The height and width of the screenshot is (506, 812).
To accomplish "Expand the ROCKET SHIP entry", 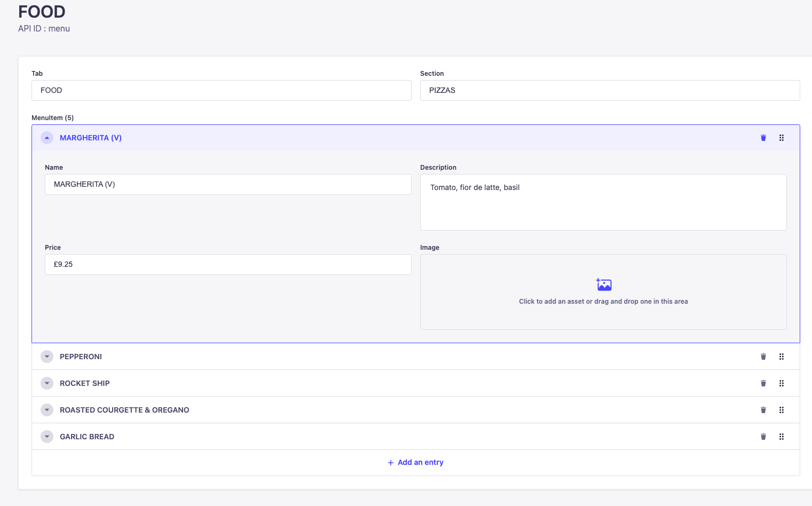I will [47, 383].
